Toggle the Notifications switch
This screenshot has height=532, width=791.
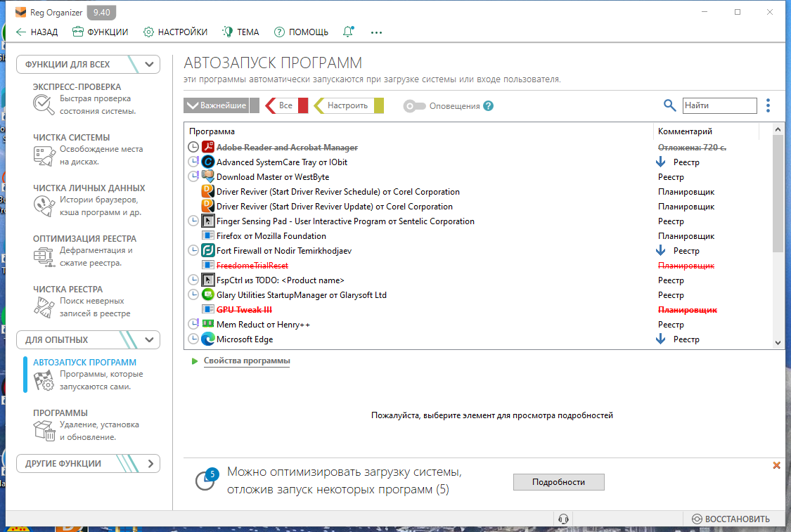[415, 106]
